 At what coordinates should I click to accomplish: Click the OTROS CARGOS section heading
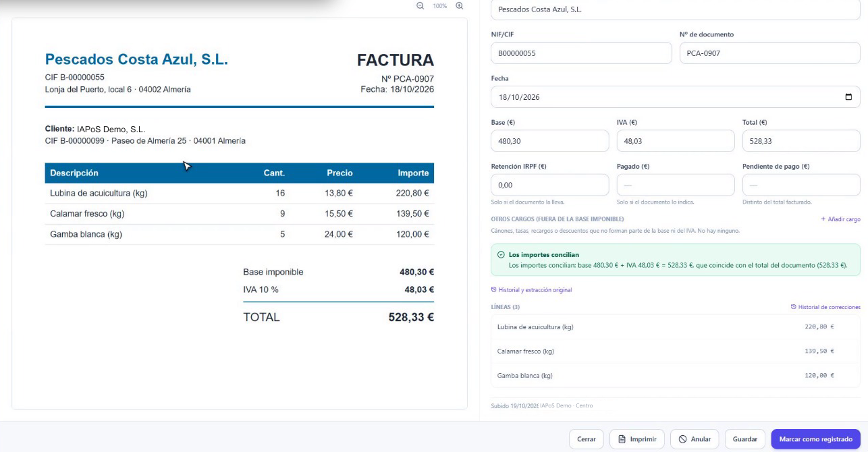(x=557, y=219)
